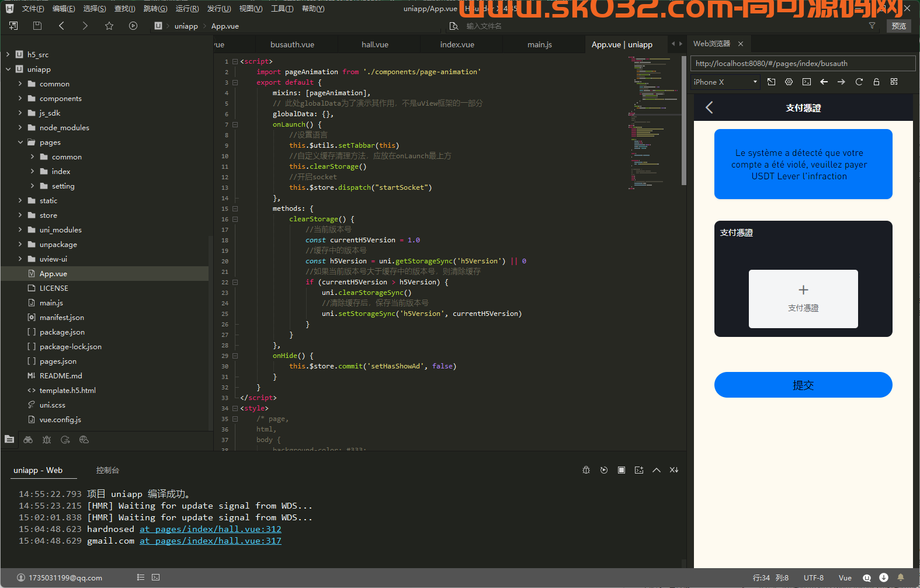920x588 pixels.
Task: Click the localhost URL address field
Action: [x=802, y=64]
